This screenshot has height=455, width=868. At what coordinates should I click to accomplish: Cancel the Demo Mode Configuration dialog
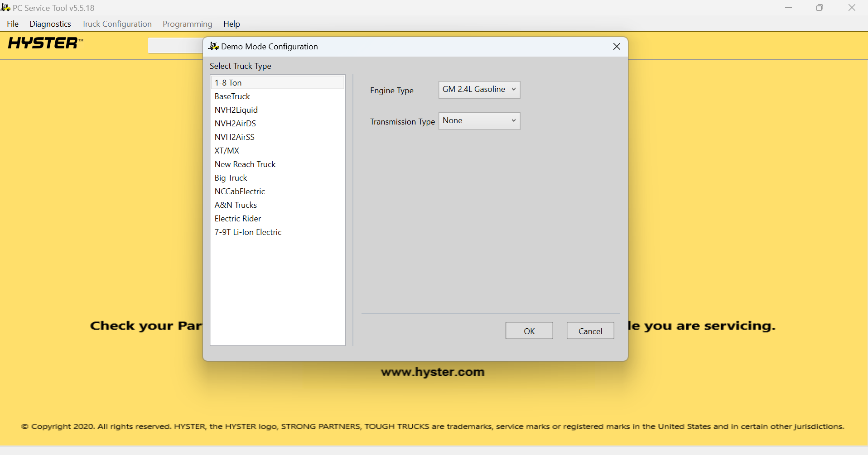point(590,330)
